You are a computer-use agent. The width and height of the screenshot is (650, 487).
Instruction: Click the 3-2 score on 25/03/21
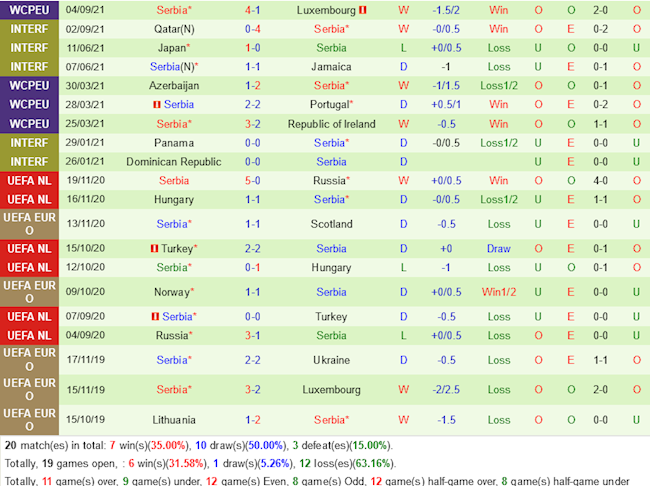[x=252, y=124]
